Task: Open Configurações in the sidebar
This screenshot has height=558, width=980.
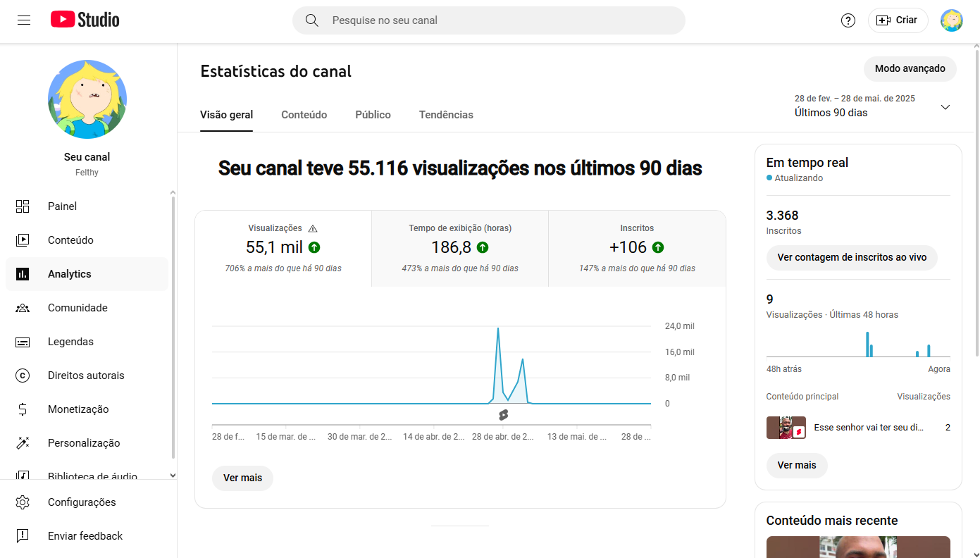Action: click(x=87, y=502)
